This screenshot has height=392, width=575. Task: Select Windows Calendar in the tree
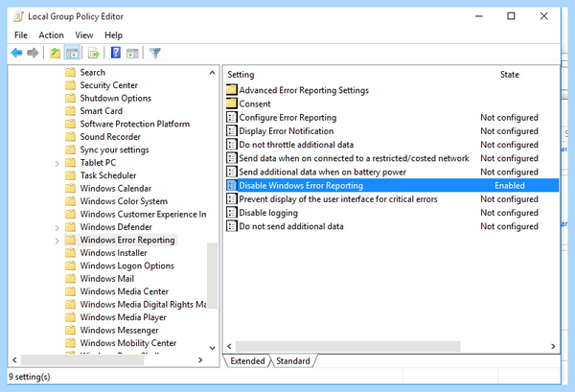click(x=116, y=188)
